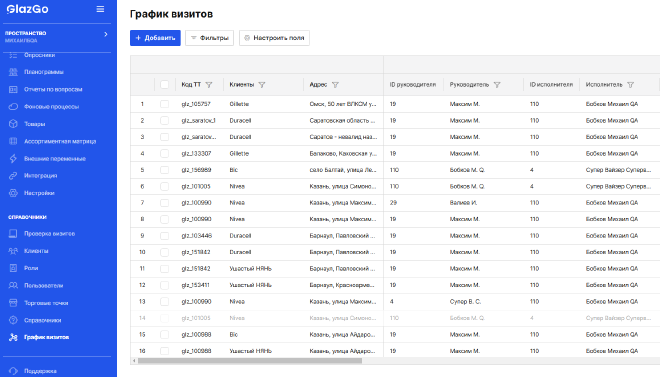Select Супер В. С. manager cell

465,302
